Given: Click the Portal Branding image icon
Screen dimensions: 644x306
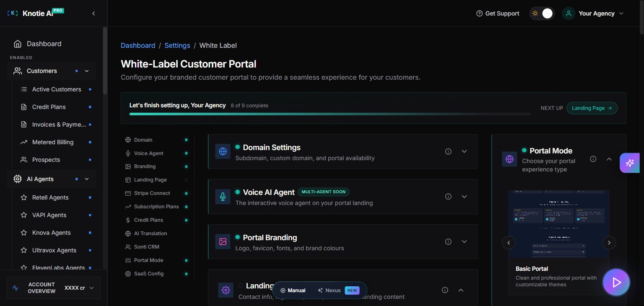Looking at the screenshot, I should tap(223, 241).
